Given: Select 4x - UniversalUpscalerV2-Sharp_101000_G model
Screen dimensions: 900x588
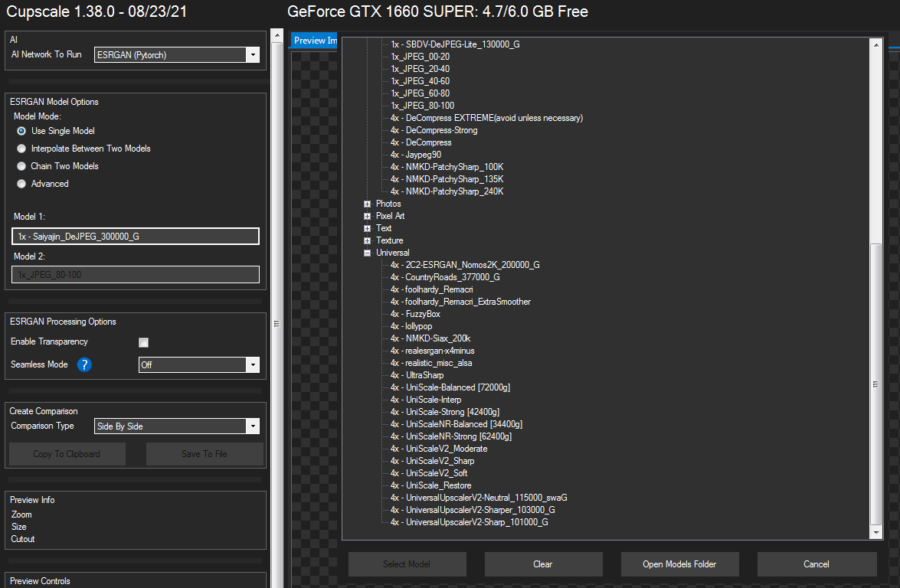Looking at the screenshot, I should pos(470,523).
